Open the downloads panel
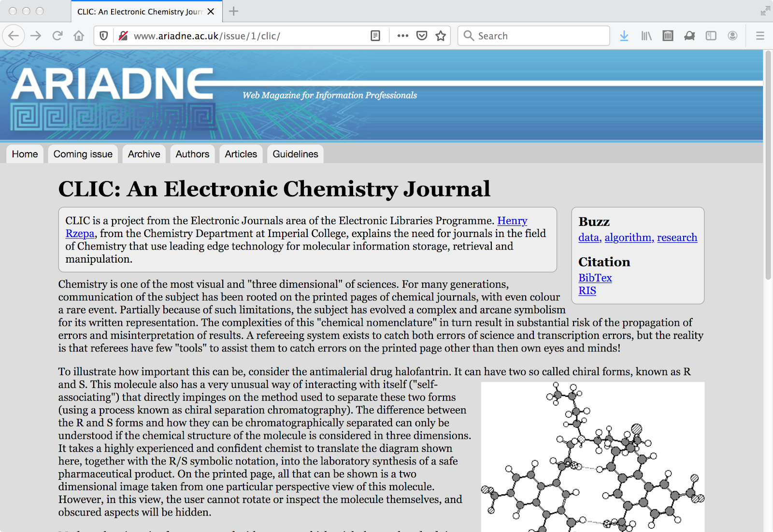Screen dimensions: 773x532 624,36
